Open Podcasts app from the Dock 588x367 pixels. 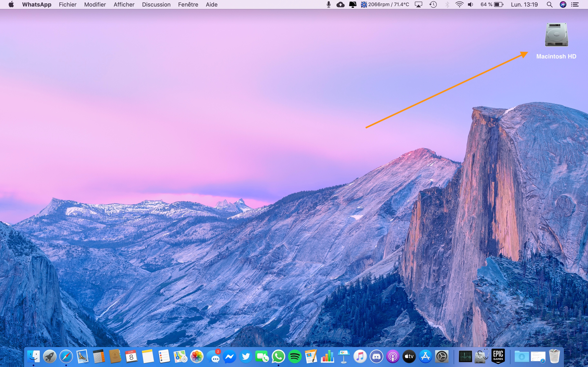pos(393,356)
